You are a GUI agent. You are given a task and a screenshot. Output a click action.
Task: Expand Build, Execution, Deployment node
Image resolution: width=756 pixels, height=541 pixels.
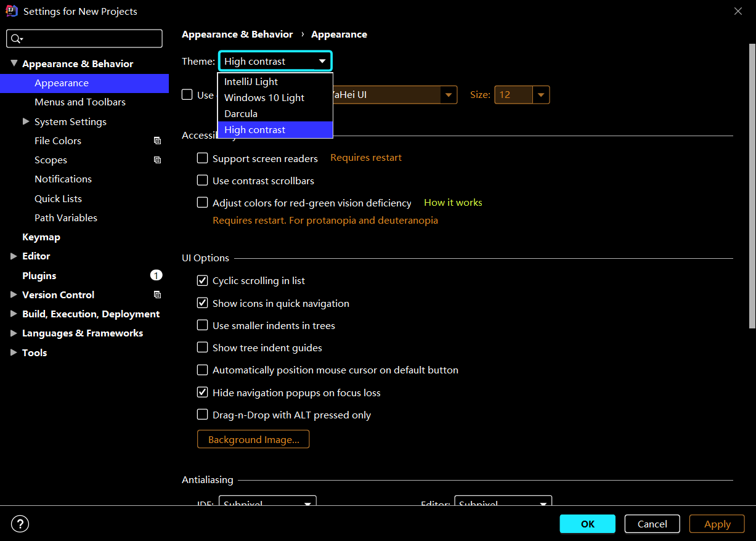click(14, 314)
